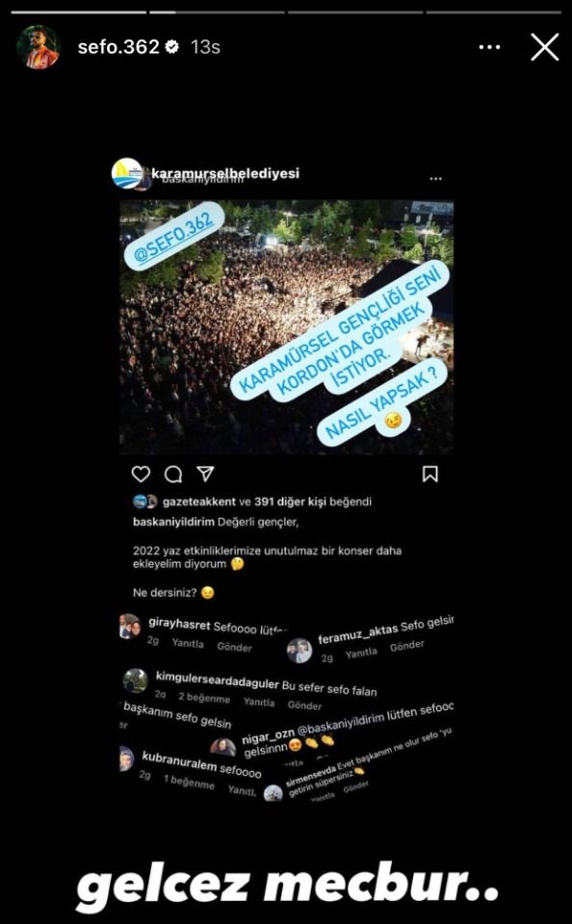Image resolution: width=572 pixels, height=924 pixels.
Task: Click Yanıtla under girayhasret's comment
Action: click(x=188, y=644)
